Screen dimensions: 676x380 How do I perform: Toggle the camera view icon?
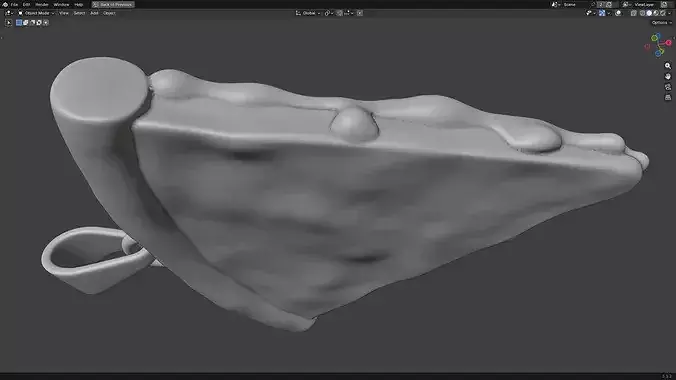tap(668, 87)
